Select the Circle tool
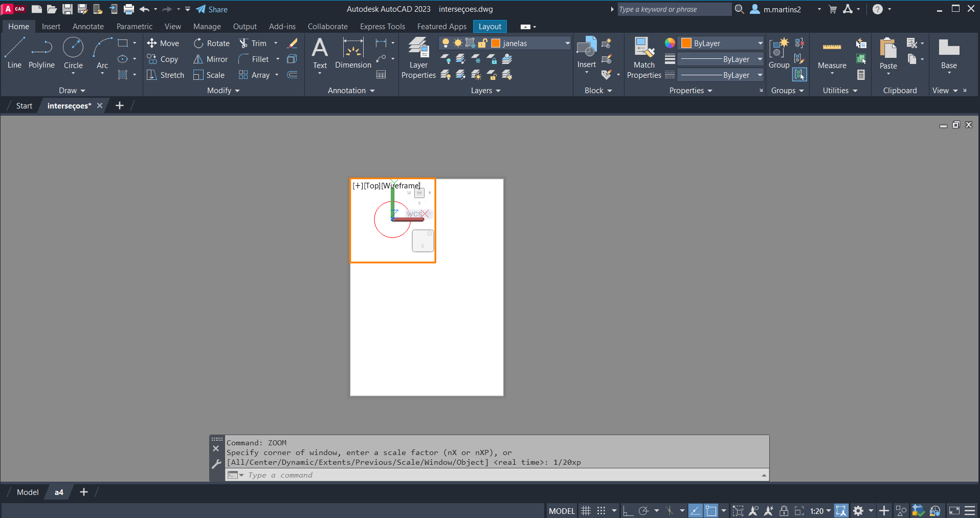The width and height of the screenshot is (980, 518). point(73,53)
